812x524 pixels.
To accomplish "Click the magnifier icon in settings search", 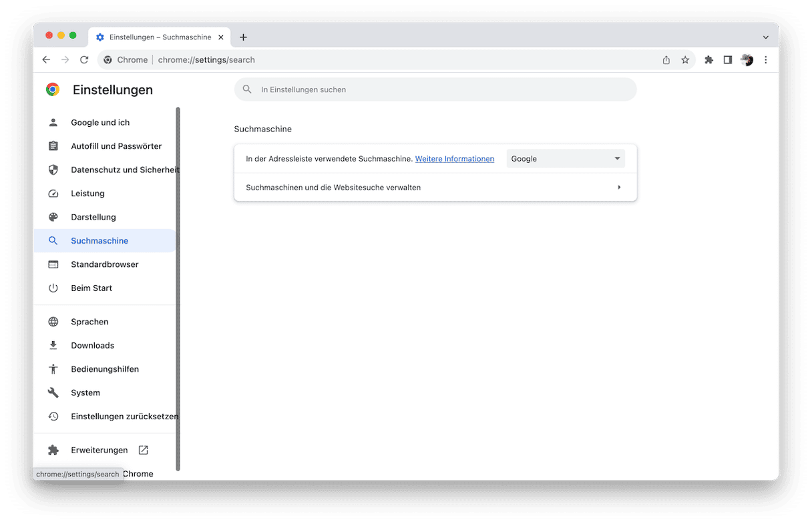I will click(247, 89).
